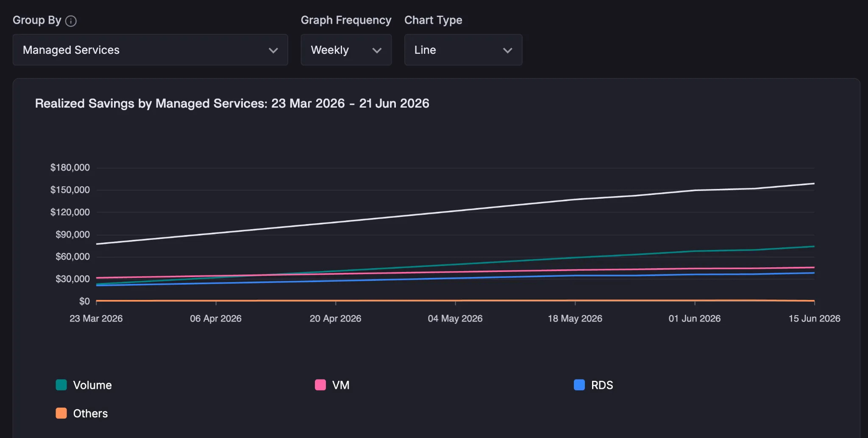The height and width of the screenshot is (438, 868).
Task: Click the 01 Jun 2026 axis label
Action: coord(695,319)
